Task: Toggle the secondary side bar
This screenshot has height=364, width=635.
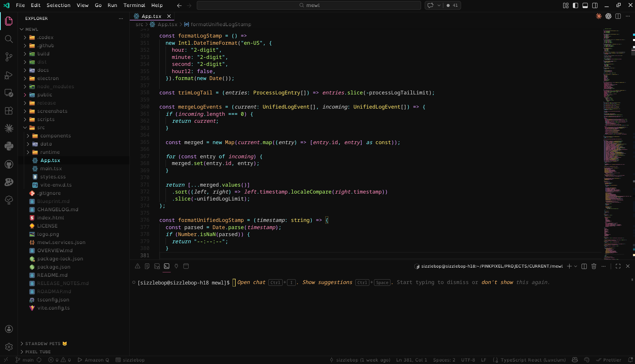Action: coord(595,5)
